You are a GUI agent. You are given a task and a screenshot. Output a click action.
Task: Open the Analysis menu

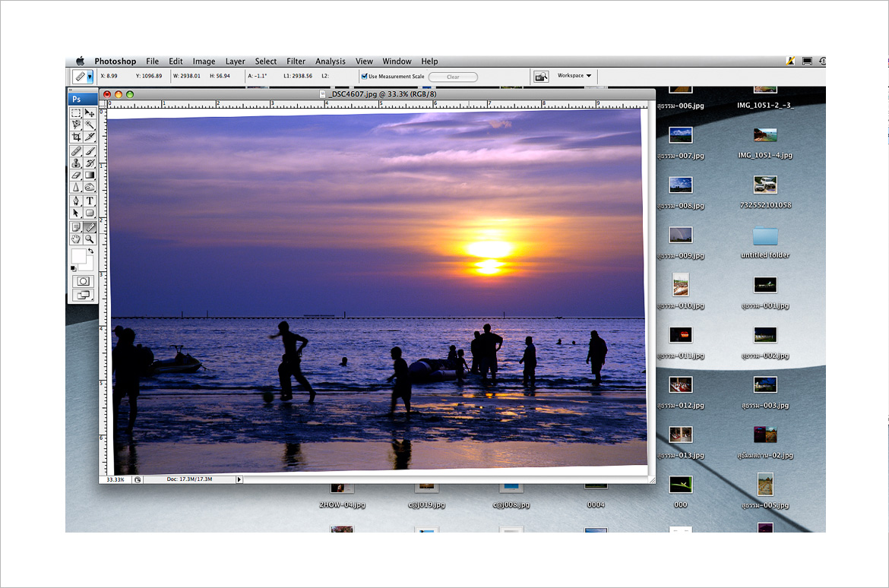330,62
